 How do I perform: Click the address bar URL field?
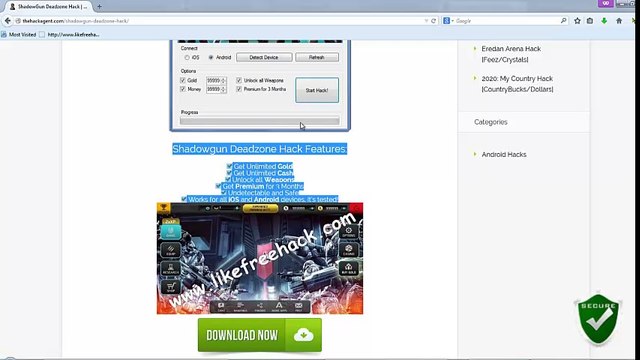220,20
